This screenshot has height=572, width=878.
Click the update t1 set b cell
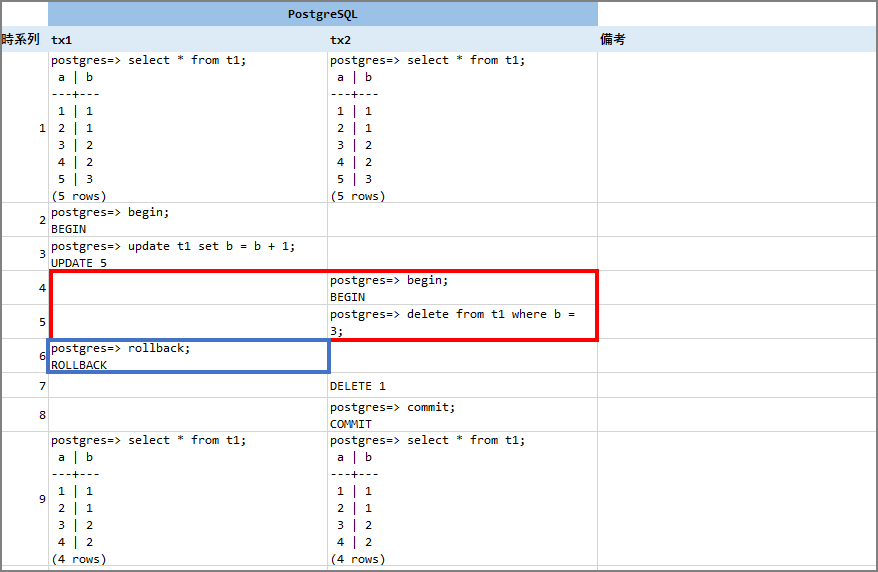click(x=188, y=254)
